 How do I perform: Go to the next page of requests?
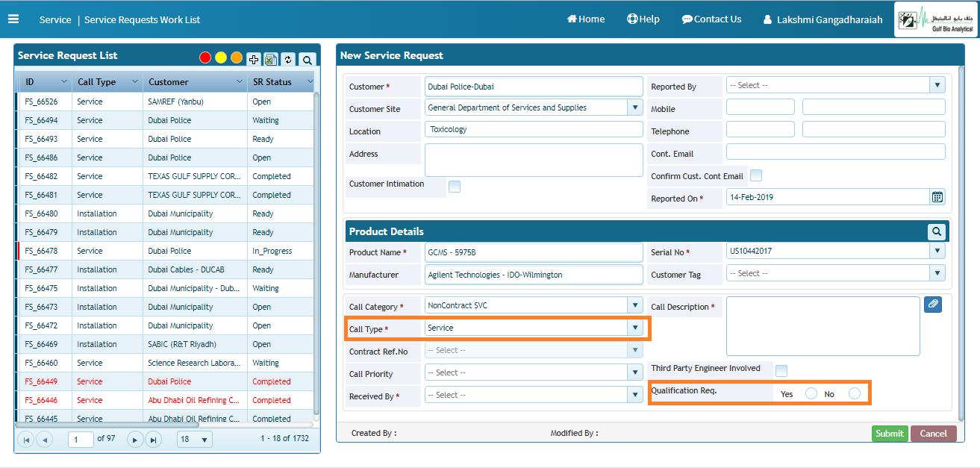[x=135, y=439]
